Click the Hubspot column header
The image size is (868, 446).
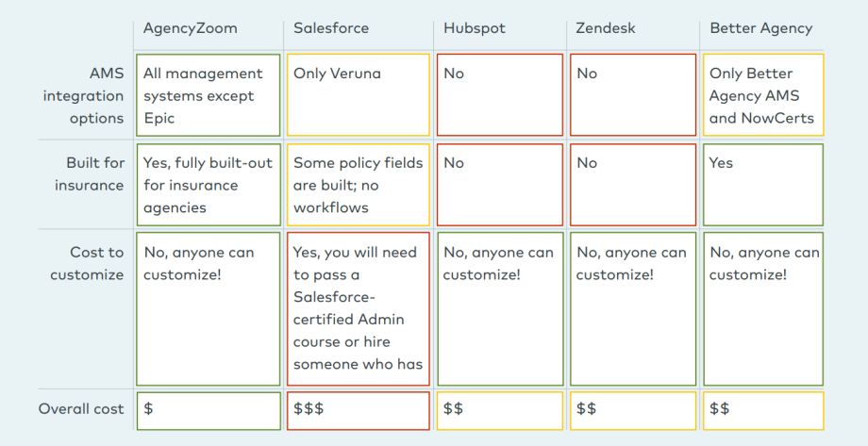tap(475, 28)
